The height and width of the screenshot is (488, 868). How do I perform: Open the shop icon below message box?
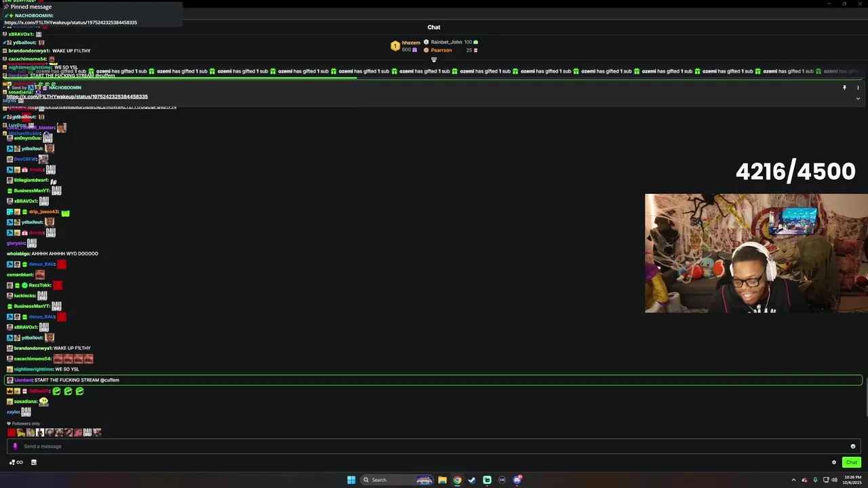pos(34,462)
